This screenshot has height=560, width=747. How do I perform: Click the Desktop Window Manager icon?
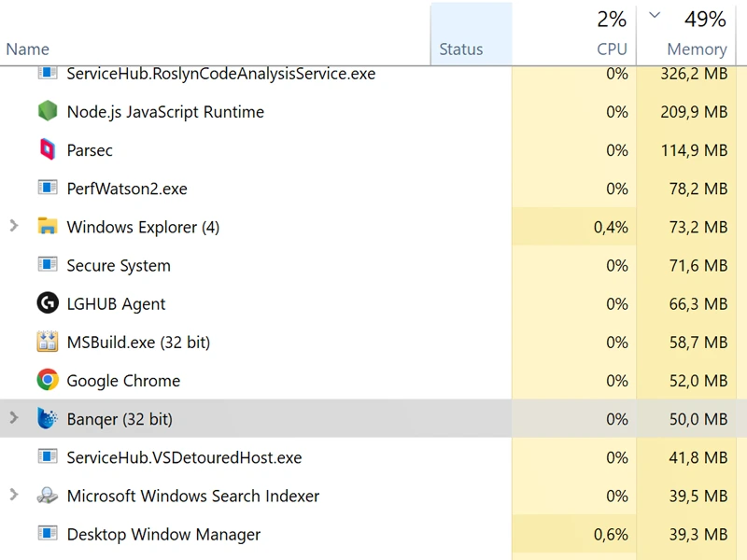click(x=48, y=533)
